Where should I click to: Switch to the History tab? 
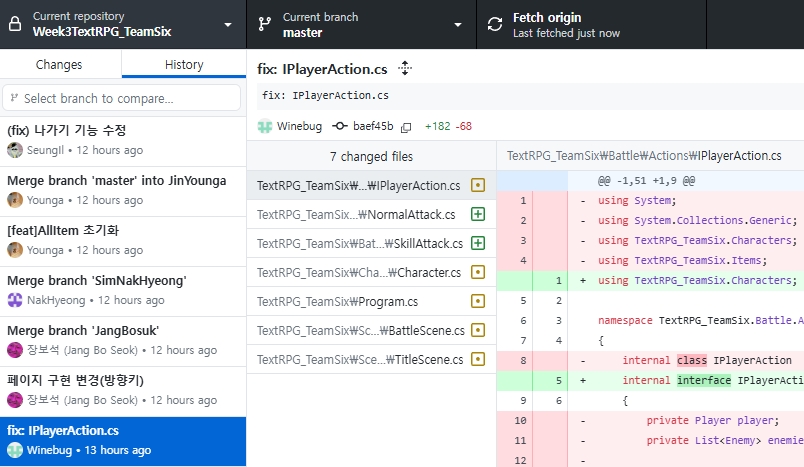tap(183, 65)
